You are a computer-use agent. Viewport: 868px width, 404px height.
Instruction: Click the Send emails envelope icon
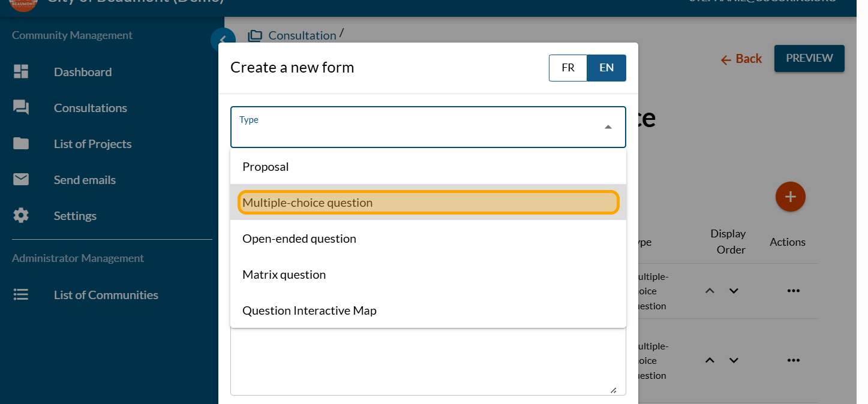click(x=21, y=180)
